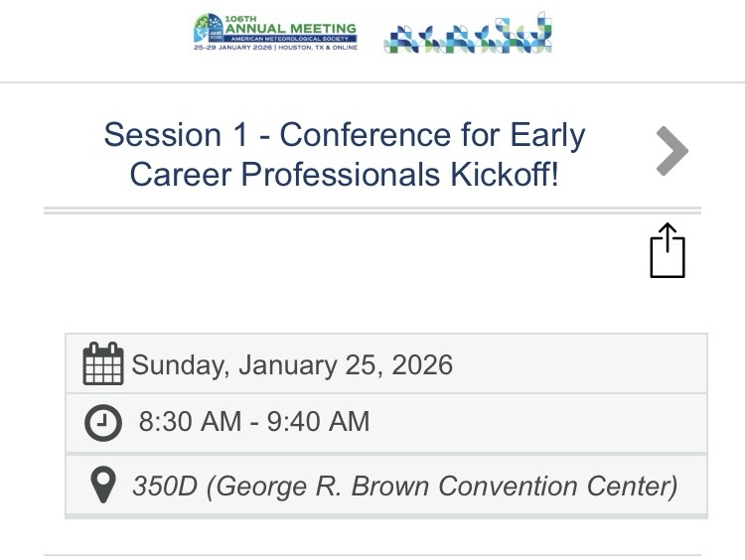The width and height of the screenshot is (745, 560).
Task: Click the calendar icon beside the date
Action: [x=103, y=364]
